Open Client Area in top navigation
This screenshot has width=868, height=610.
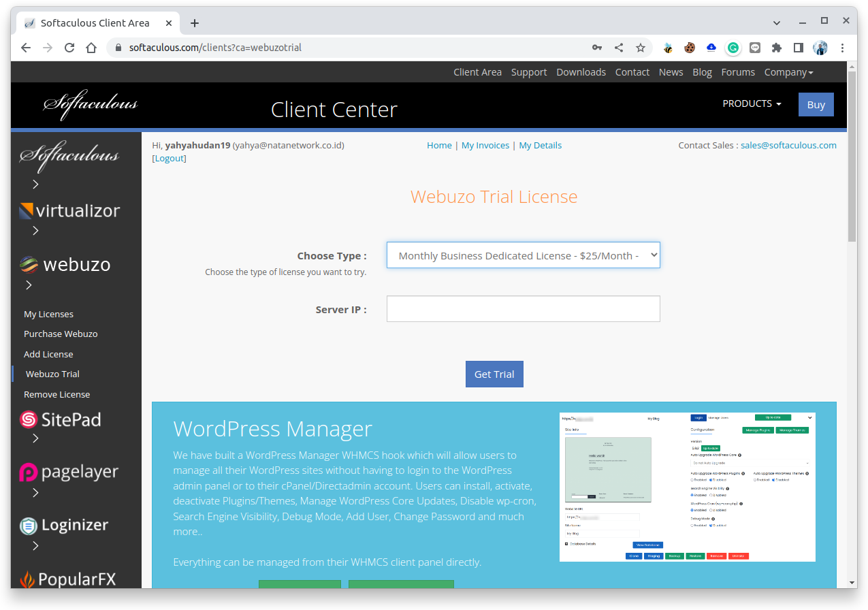click(x=477, y=72)
